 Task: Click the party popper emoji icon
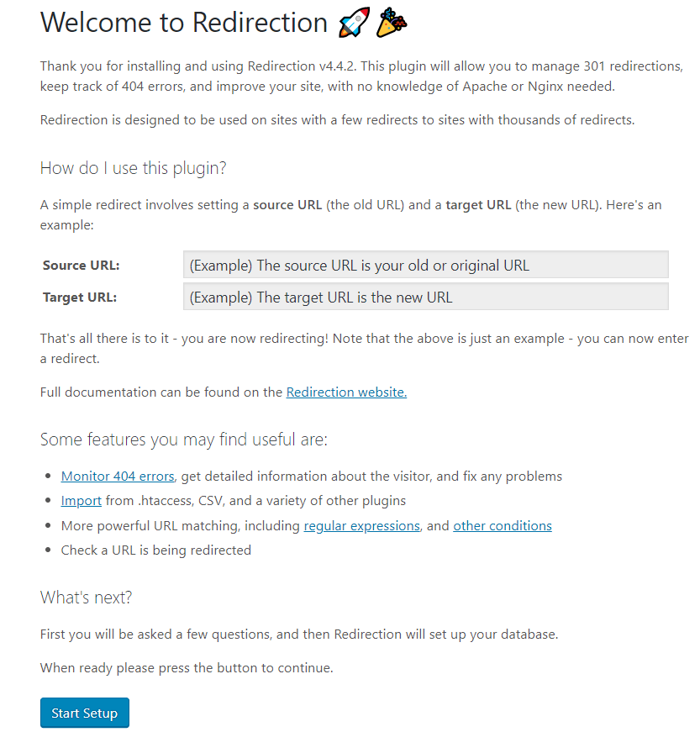click(x=390, y=24)
